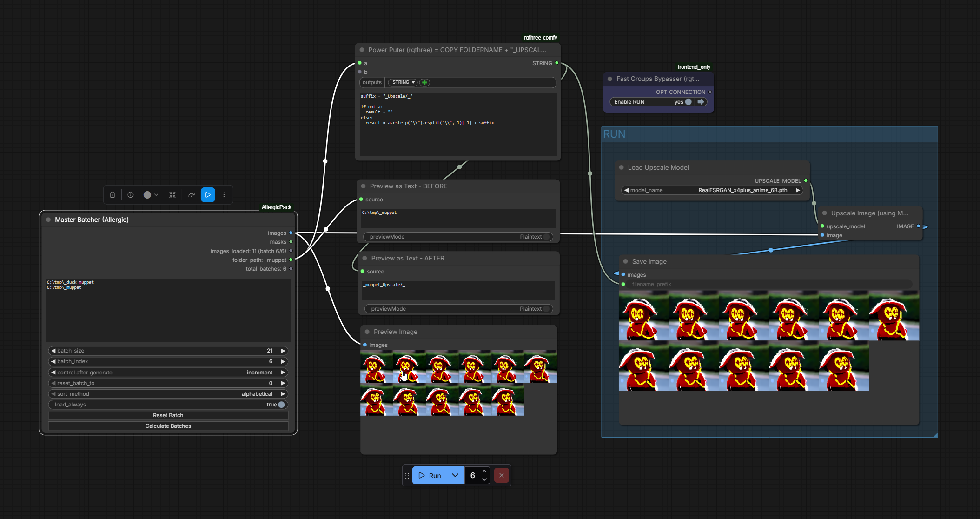The width and height of the screenshot is (980, 519).
Task: Select first thumbnail in Save Image node
Action: (x=643, y=316)
